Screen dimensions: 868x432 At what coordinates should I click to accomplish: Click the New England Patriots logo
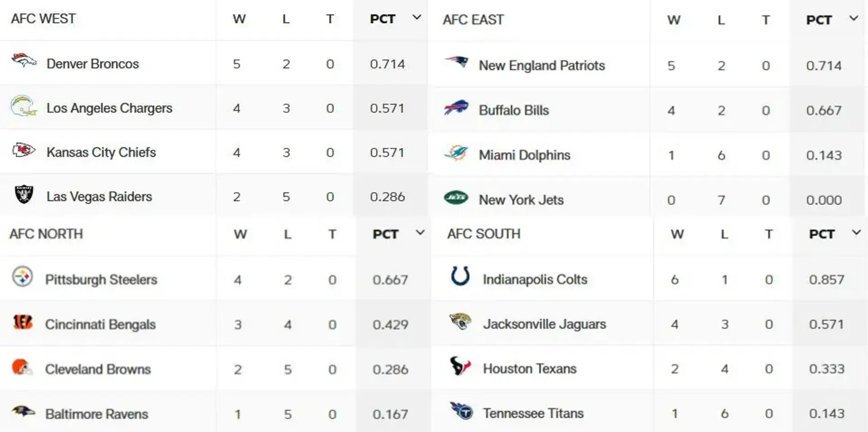456,62
